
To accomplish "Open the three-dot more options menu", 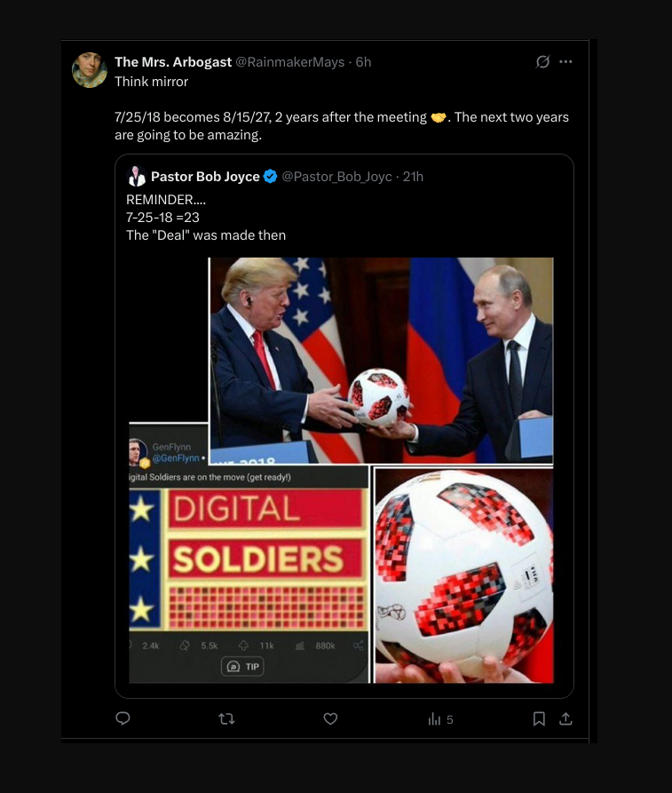I will click(x=565, y=61).
